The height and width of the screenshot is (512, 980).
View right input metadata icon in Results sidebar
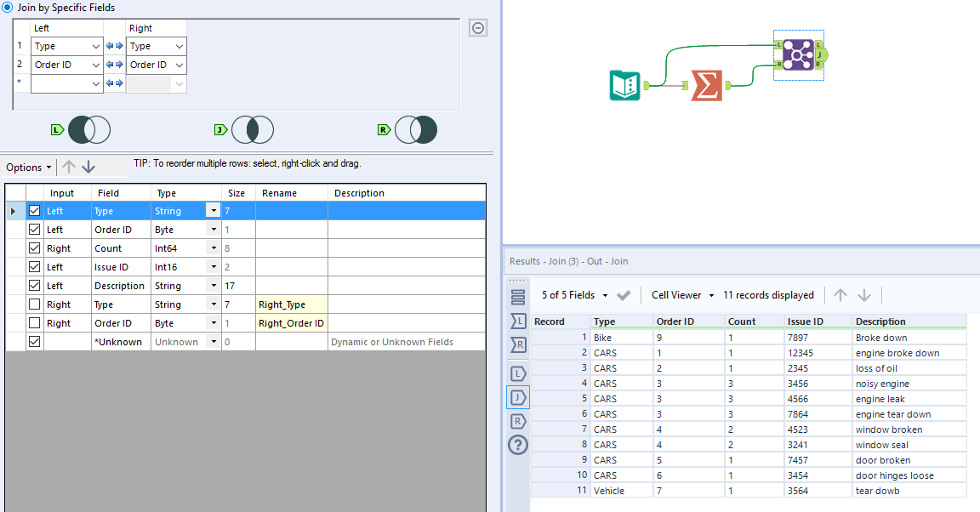pyautogui.click(x=518, y=346)
